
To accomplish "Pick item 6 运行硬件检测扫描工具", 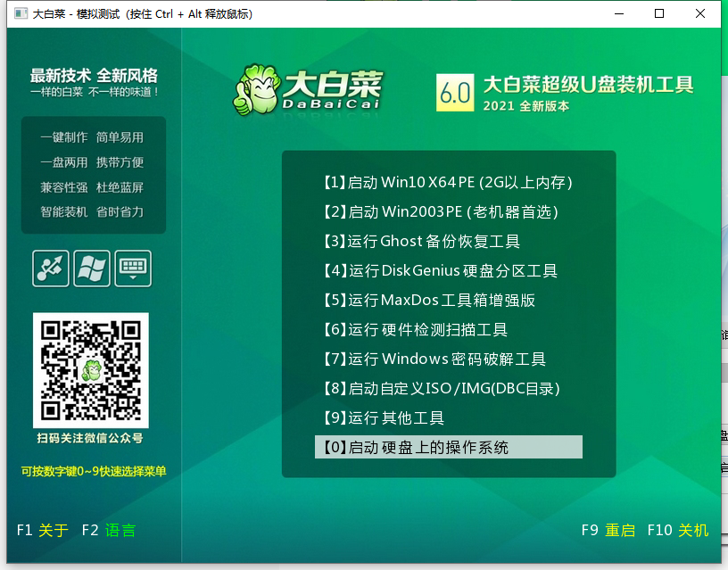I will [415, 329].
